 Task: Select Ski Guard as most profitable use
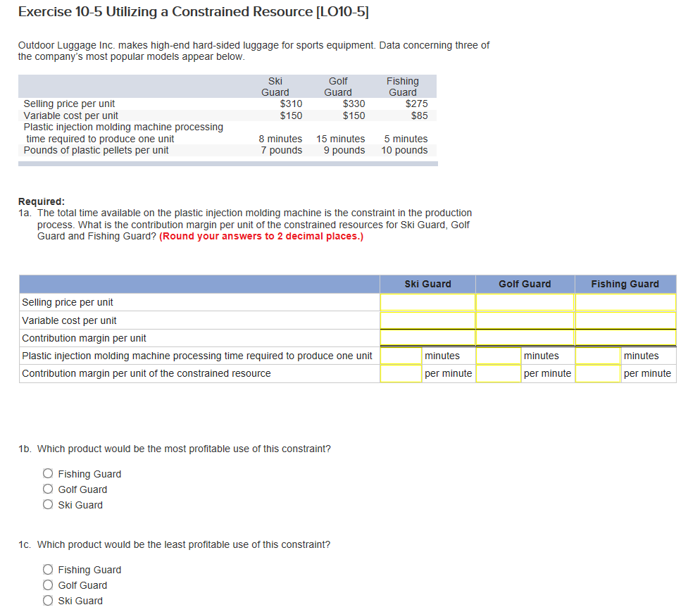(48, 505)
